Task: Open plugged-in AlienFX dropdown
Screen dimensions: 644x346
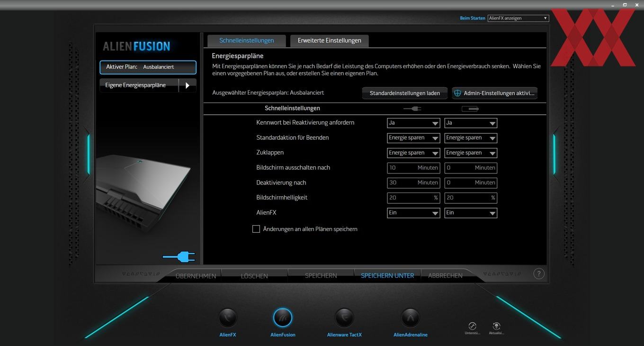Action: [x=413, y=213]
